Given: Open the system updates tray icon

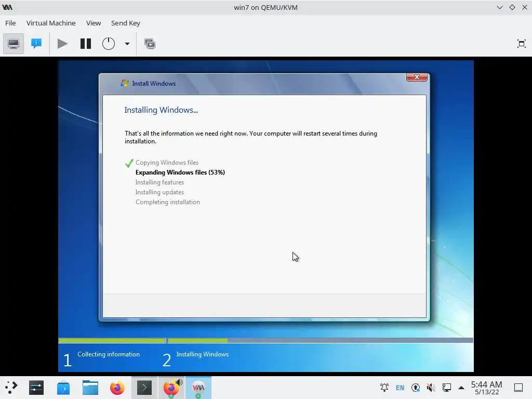Looking at the screenshot, I should click(x=416, y=388).
